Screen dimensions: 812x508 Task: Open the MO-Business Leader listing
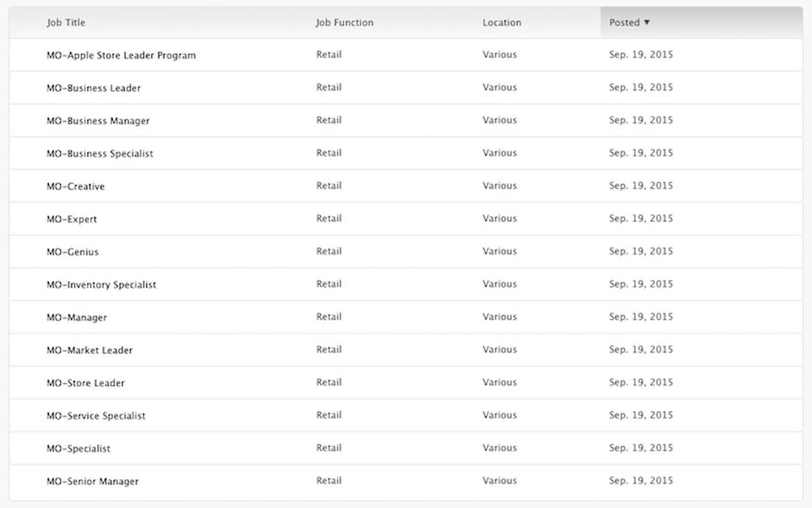pyautogui.click(x=93, y=88)
